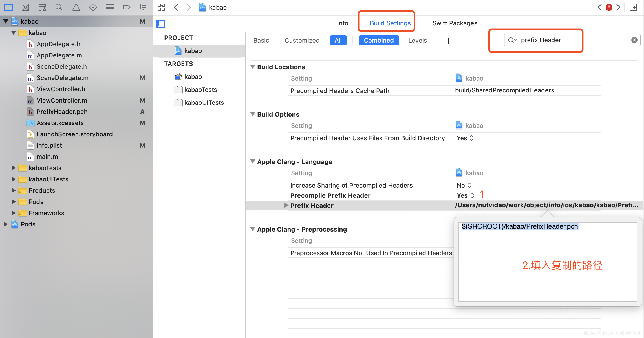
Task: Click in the prefix Header search field
Action: 572,40
